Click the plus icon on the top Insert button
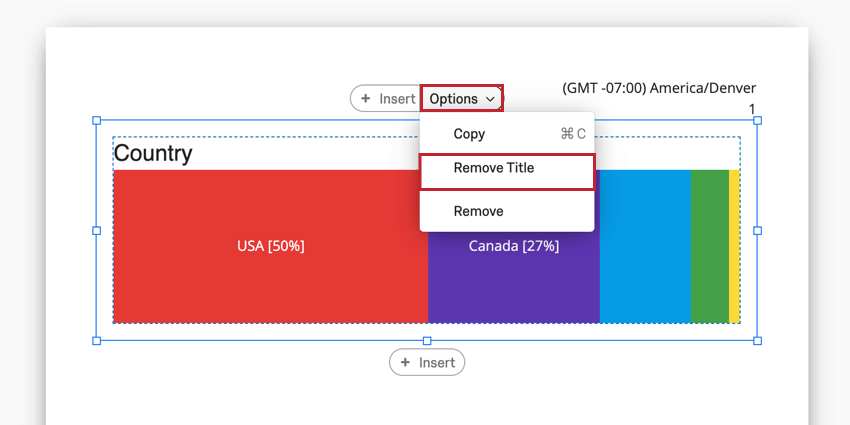Viewport: 850px width, 425px height. pos(366,99)
